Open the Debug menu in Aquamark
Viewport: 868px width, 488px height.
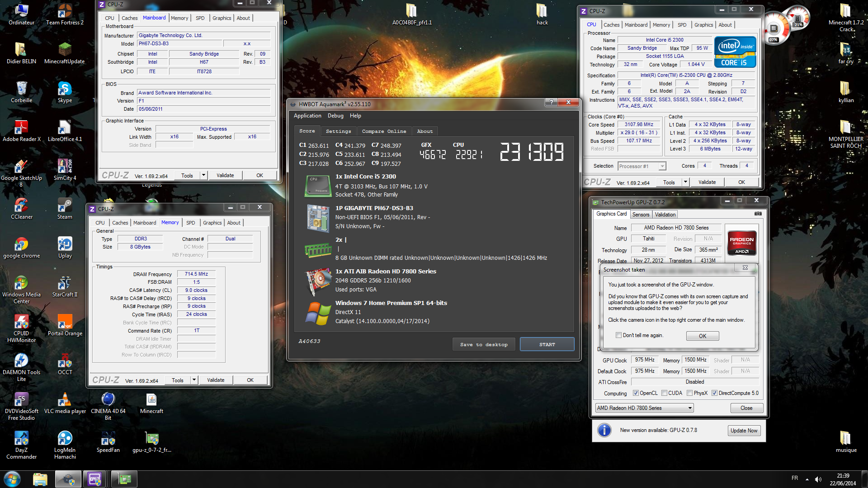[335, 116]
